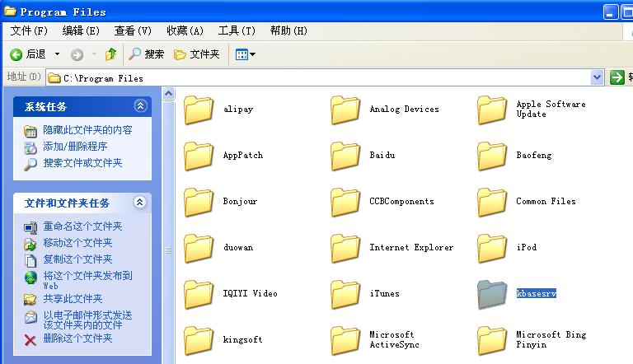Click the sidebar scrollbar thumb
This screenshot has height=364, width=633.
(x=168, y=250)
